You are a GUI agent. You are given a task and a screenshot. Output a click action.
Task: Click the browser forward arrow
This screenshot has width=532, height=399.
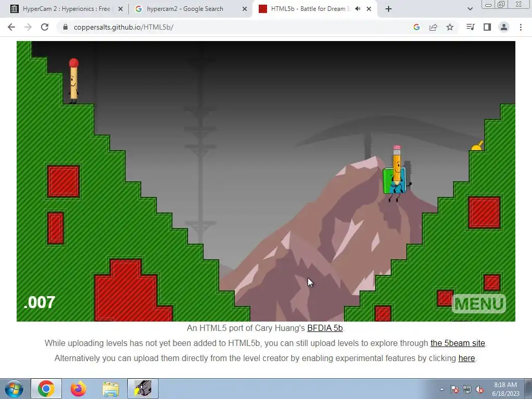[28, 27]
